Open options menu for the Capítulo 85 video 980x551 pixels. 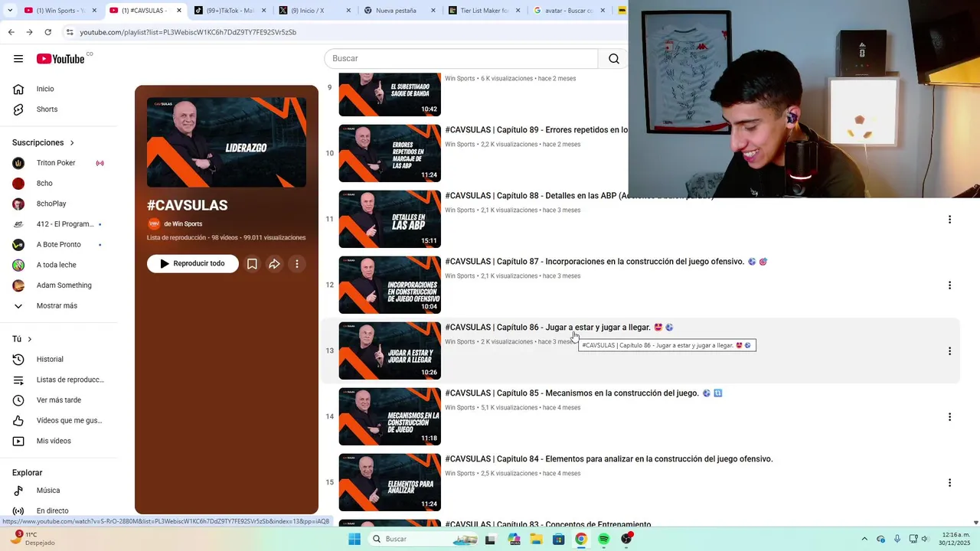(x=949, y=417)
